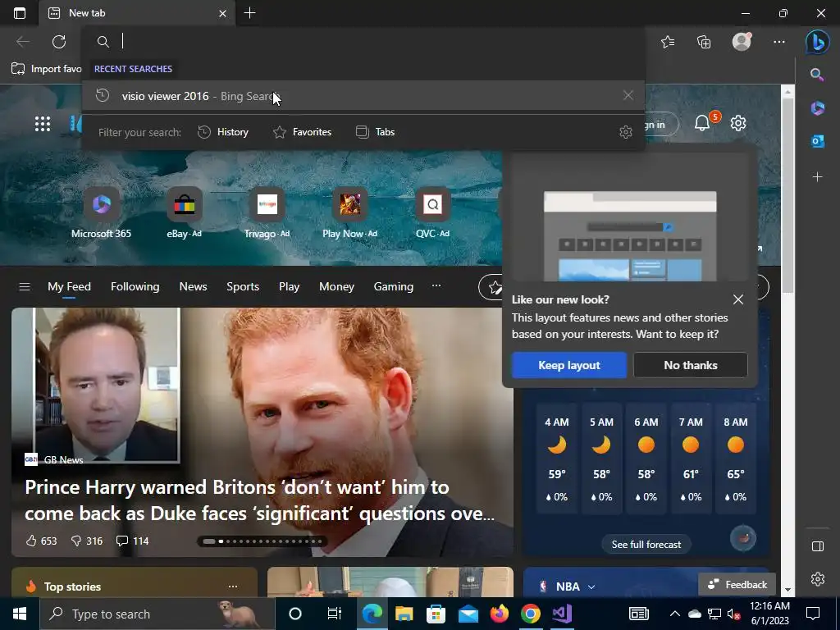Show more feed categories ellipsis
This screenshot has height=630, width=840.
pyautogui.click(x=436, y=285)
